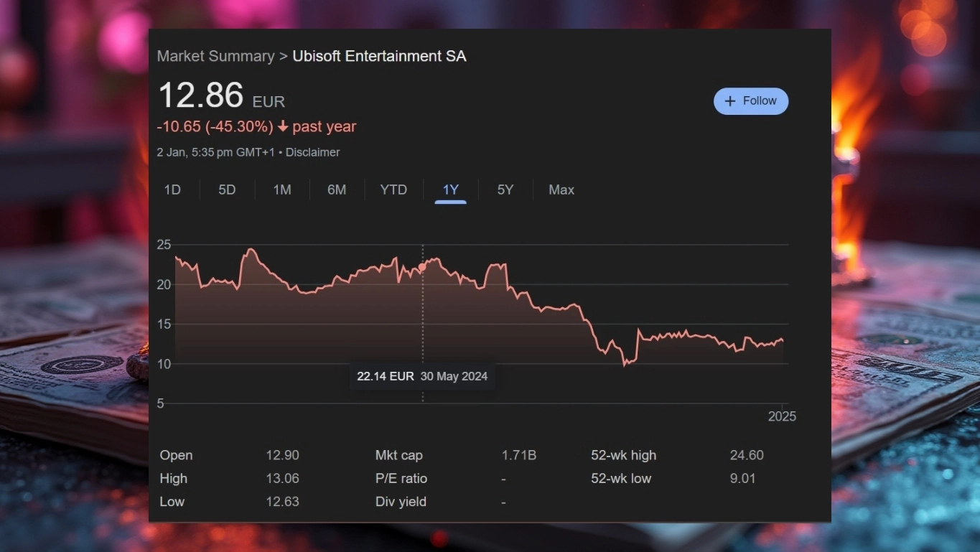Screen dimensions: 980x552
Task: Navigate to Market Summary breadcrumb
Action: click(x=215, y=56)
